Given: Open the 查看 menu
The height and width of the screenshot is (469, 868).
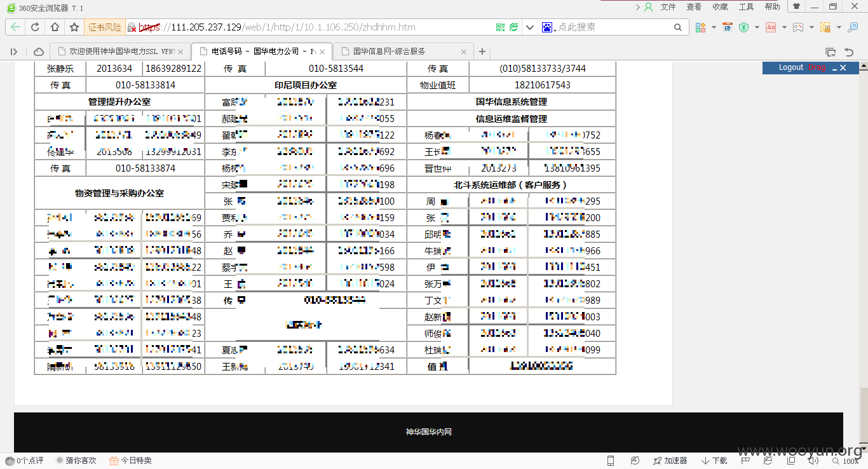Looking at the screenshot, I should [x=694, y=7].
